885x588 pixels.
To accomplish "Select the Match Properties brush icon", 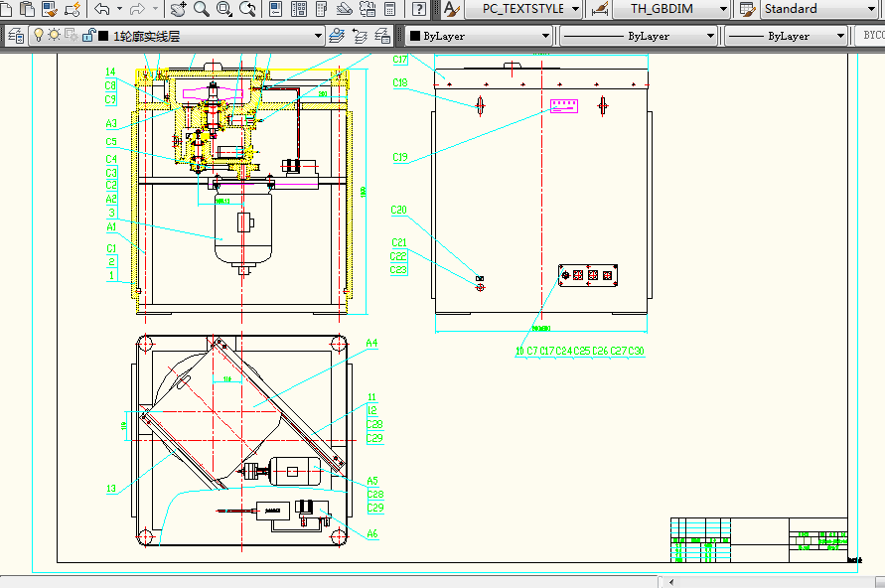I will (50, 9).
